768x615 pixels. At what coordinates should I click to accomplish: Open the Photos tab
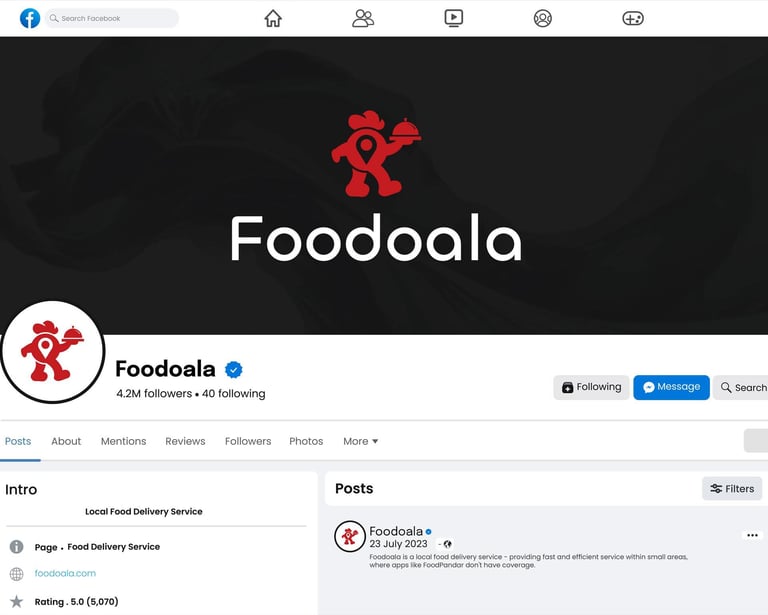tap(306, 441)
